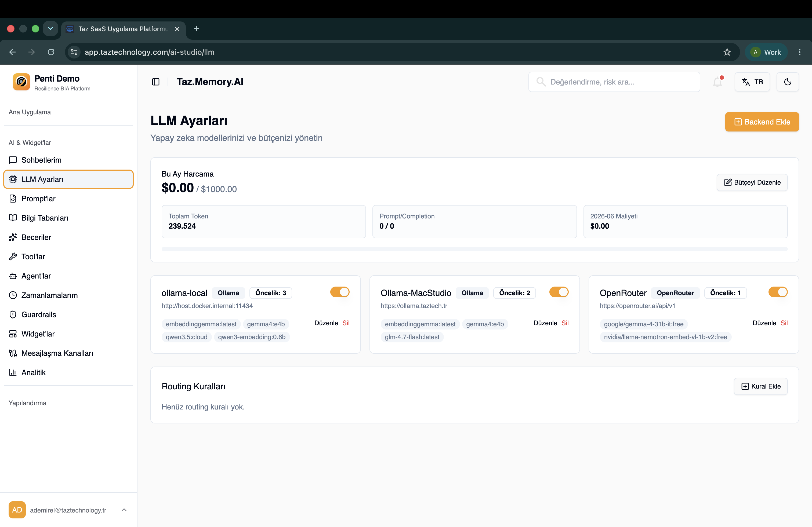This screenshot has width=812, height=527.
Task: Click google/gemma-4-31b-it:free model tag
Action: click(x=643, y=324)
